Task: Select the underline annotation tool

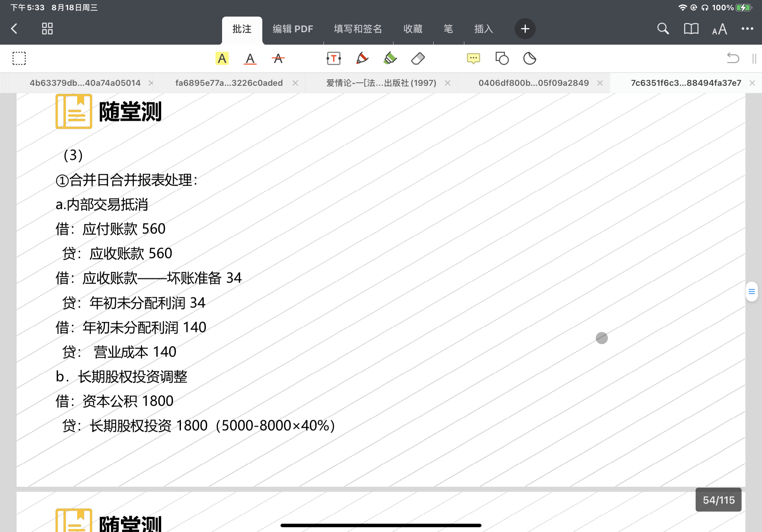Action: pos(250,59)
